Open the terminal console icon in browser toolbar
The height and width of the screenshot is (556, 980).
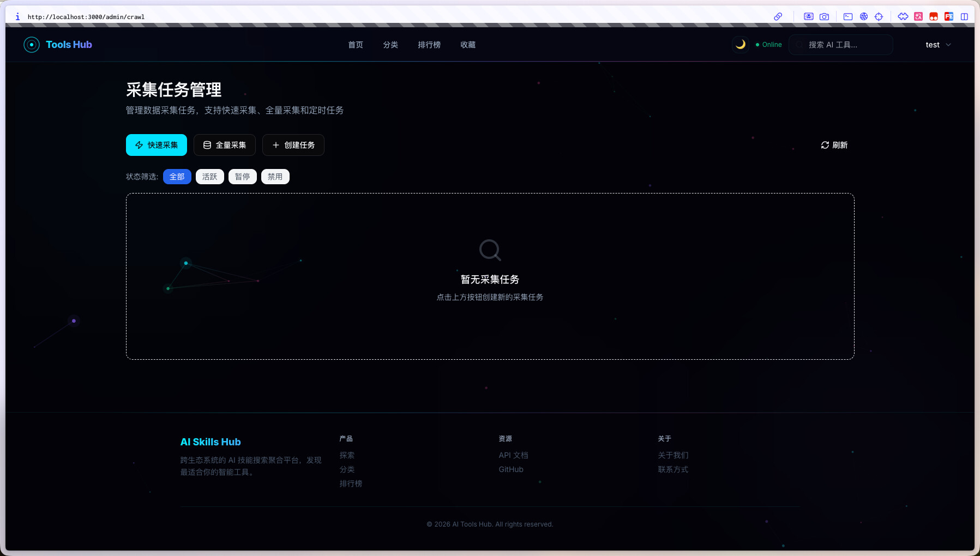(848, 17)
